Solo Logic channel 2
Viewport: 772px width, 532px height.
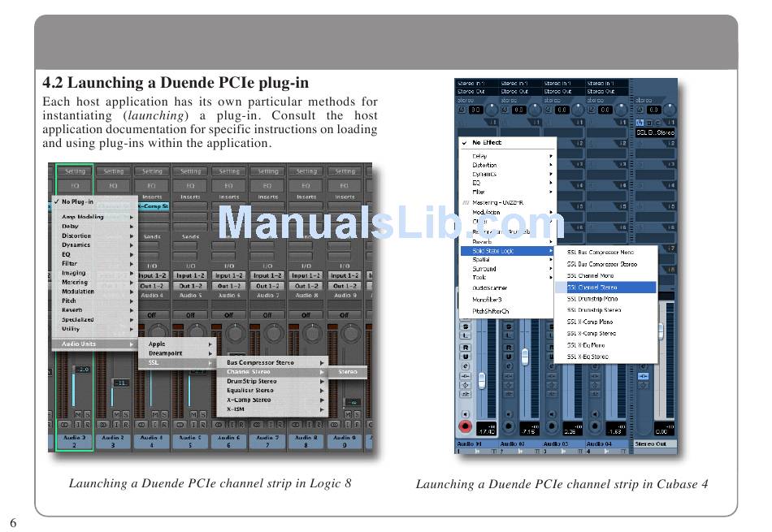tap(87, 415)
